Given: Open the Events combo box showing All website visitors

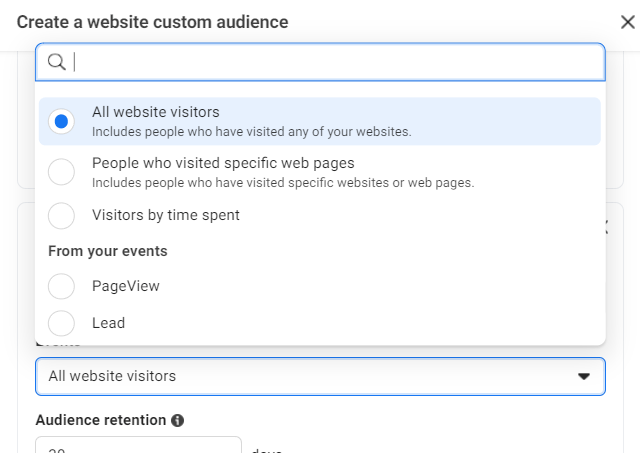Looking at the screenshot, I should [300, 376].
